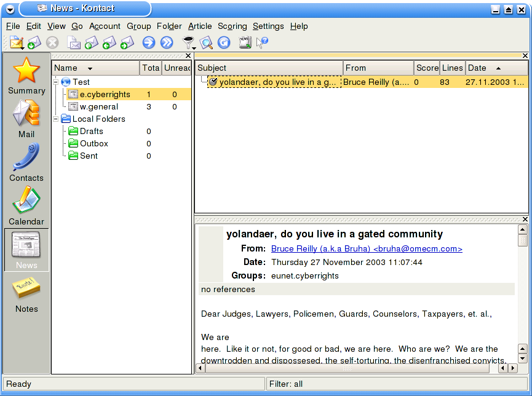Go to next article with single arrow icon

tap(149, 42)
